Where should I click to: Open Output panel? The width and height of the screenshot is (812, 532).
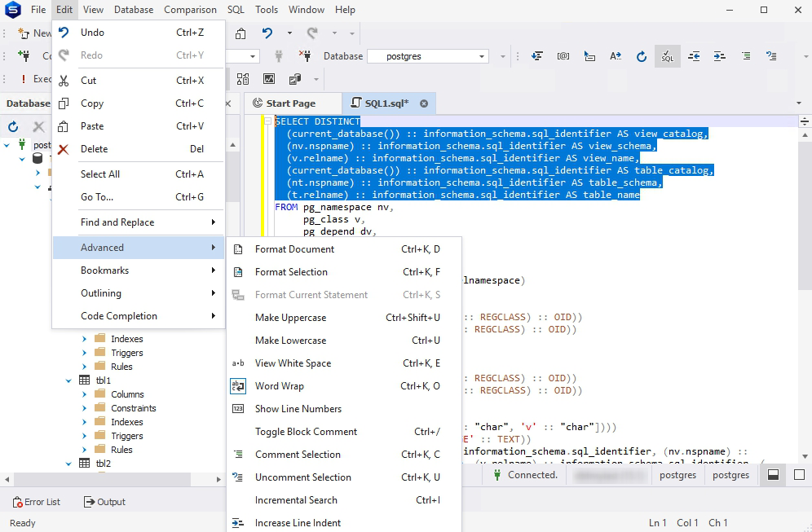[x=104, y=502]
